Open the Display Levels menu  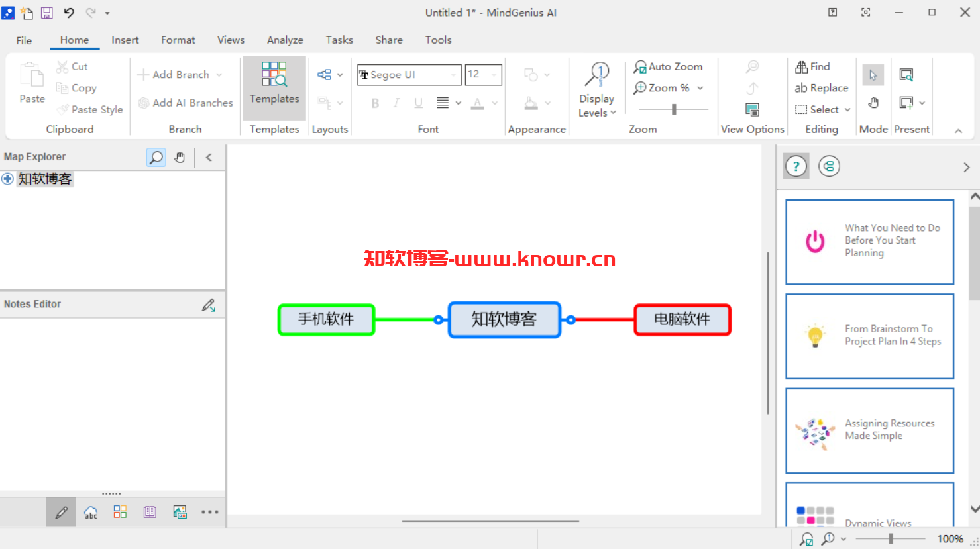pos(597,91)
